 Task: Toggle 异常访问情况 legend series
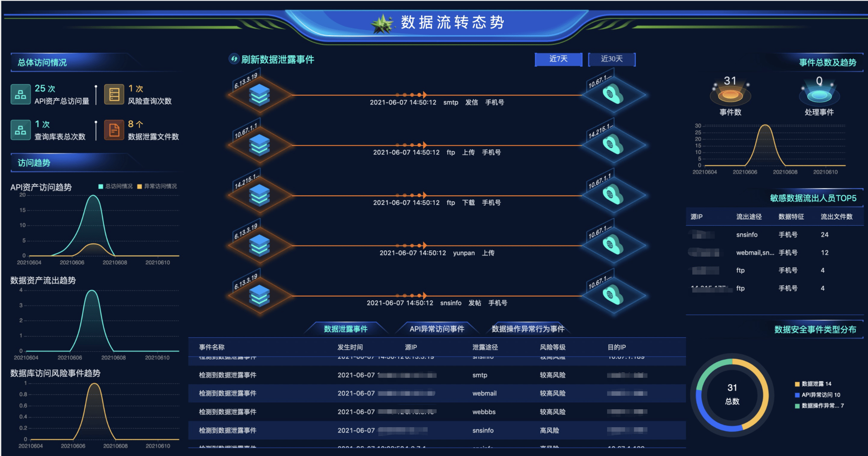[x=157, y=186]
